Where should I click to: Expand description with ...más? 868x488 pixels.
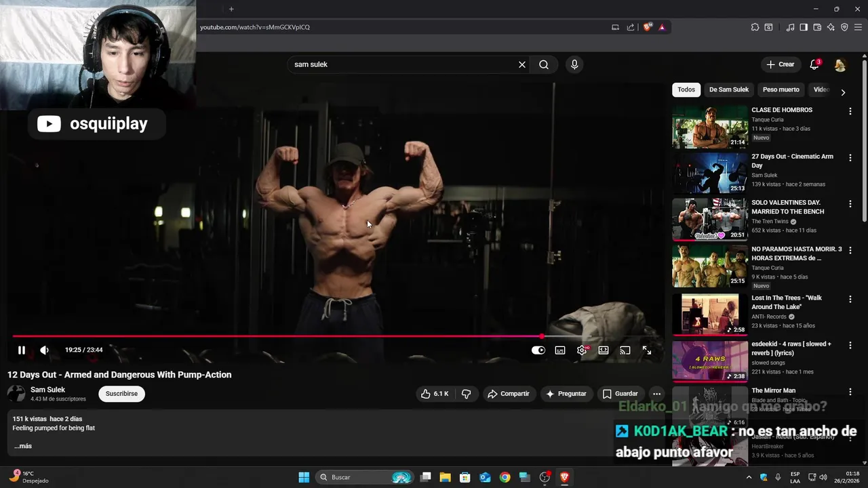pos(23,446)
